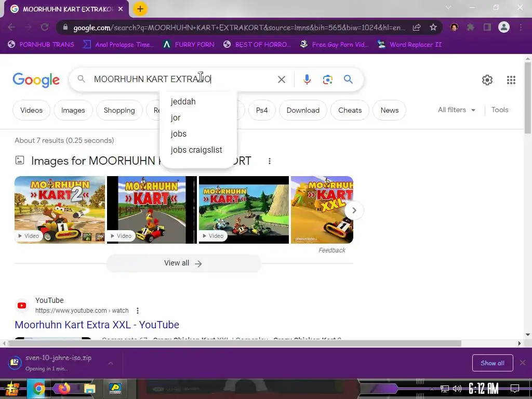This screenshot has height=399, width=532.
Task: Click the horizontal scrollbar thumb
Action: click(x=234, y=343)
